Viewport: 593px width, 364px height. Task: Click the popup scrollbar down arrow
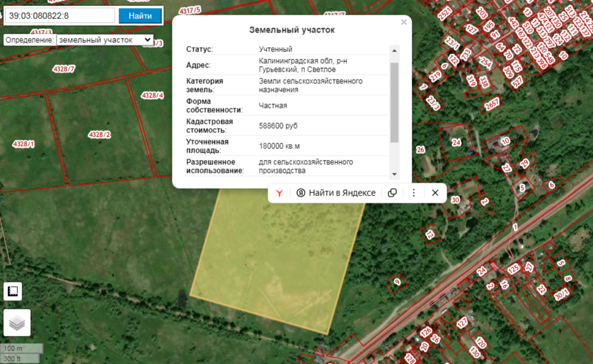[x=394, y=174]
